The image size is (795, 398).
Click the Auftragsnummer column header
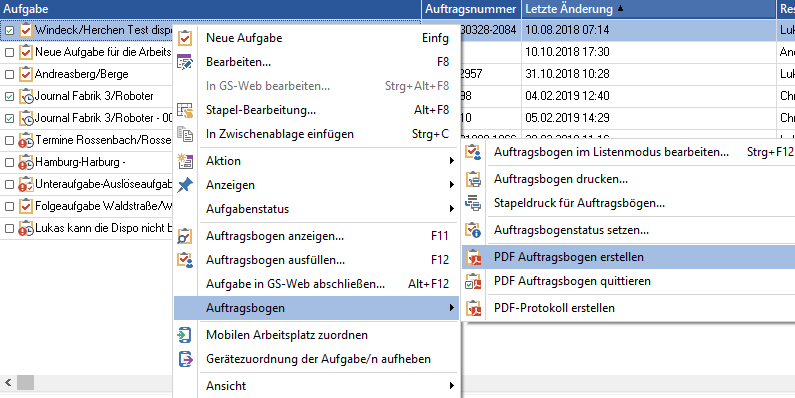click(471, 9)
